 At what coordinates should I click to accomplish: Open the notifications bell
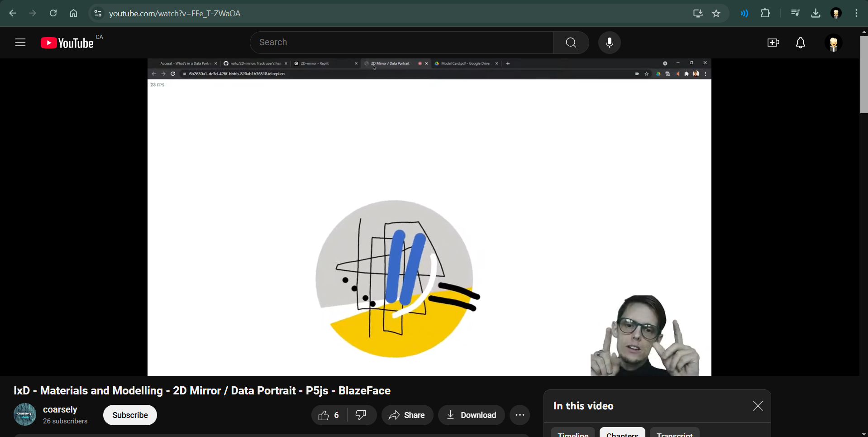pos(801,43)
